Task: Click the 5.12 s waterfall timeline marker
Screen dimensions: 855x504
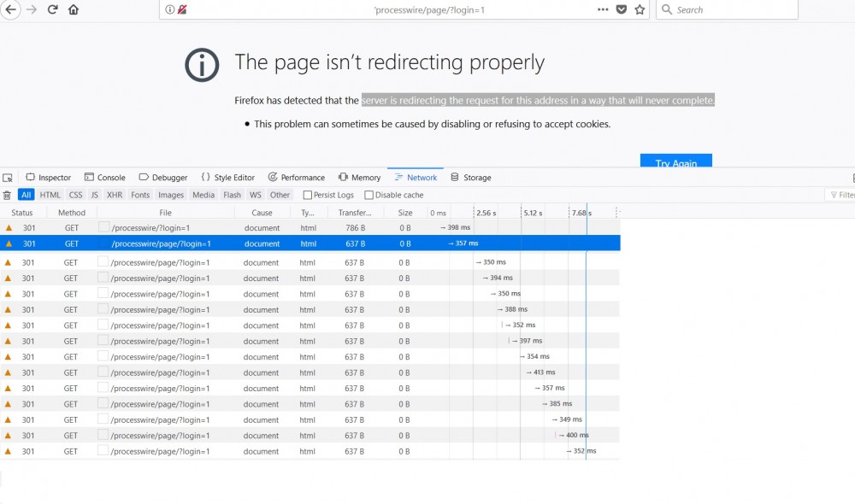Action: [x=533, y=213]
